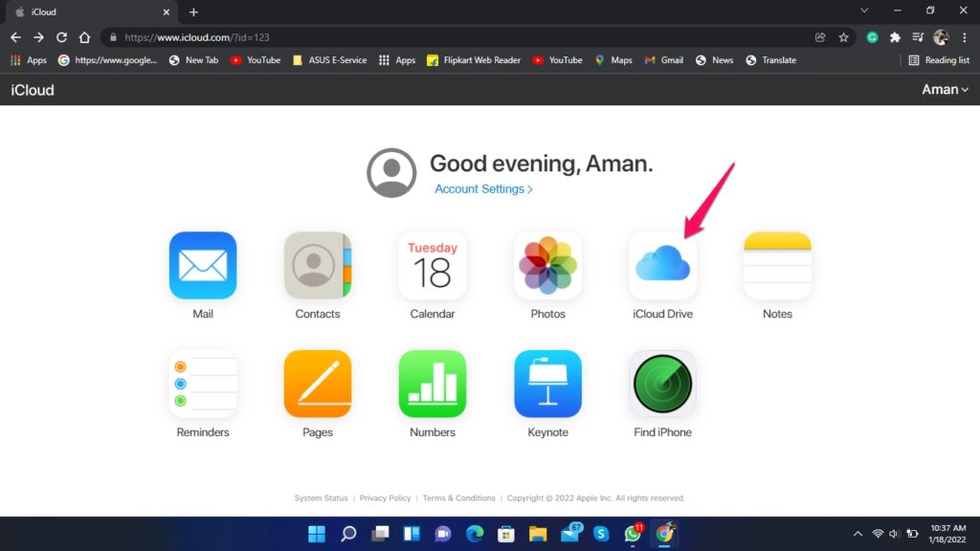Open the Photos app icon

(x=546, y=265)
